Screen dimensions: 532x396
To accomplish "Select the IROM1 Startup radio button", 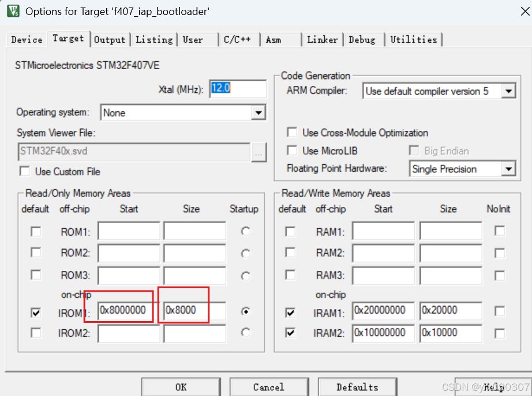I will (x=246, y=311).
